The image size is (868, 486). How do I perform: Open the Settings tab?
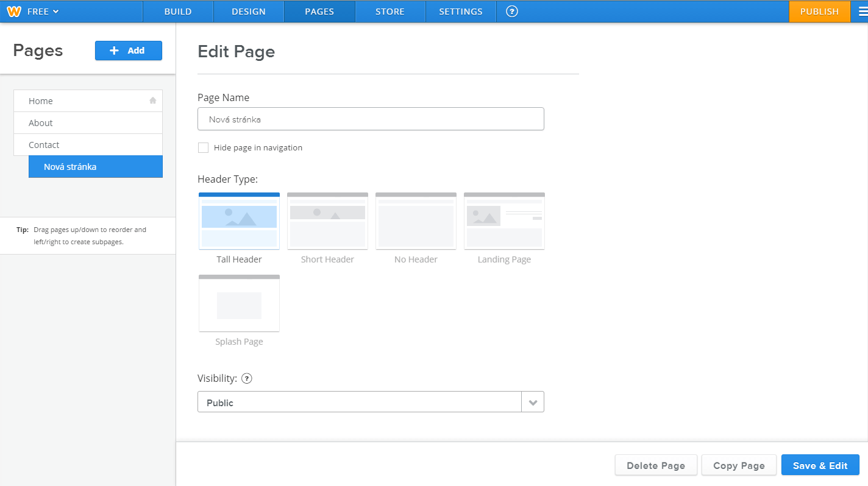tap(461, 12)
